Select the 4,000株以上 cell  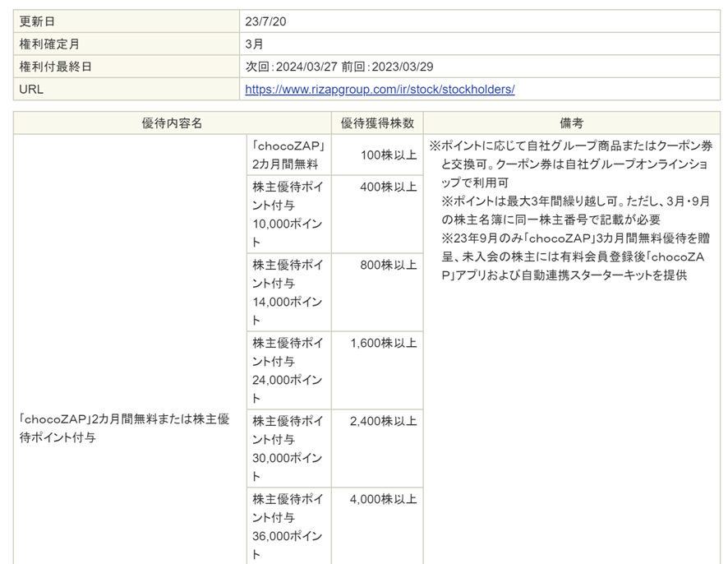point(377,526)
